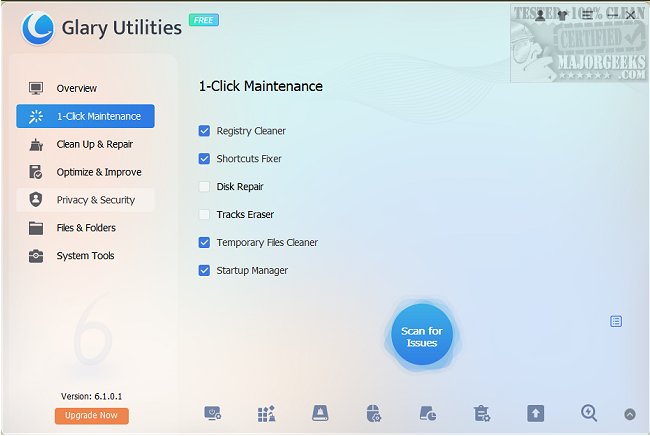Click the mouse with gear toolbar icon
The width and height of the screenshot is (650, 436).
[x=374, y=414]
